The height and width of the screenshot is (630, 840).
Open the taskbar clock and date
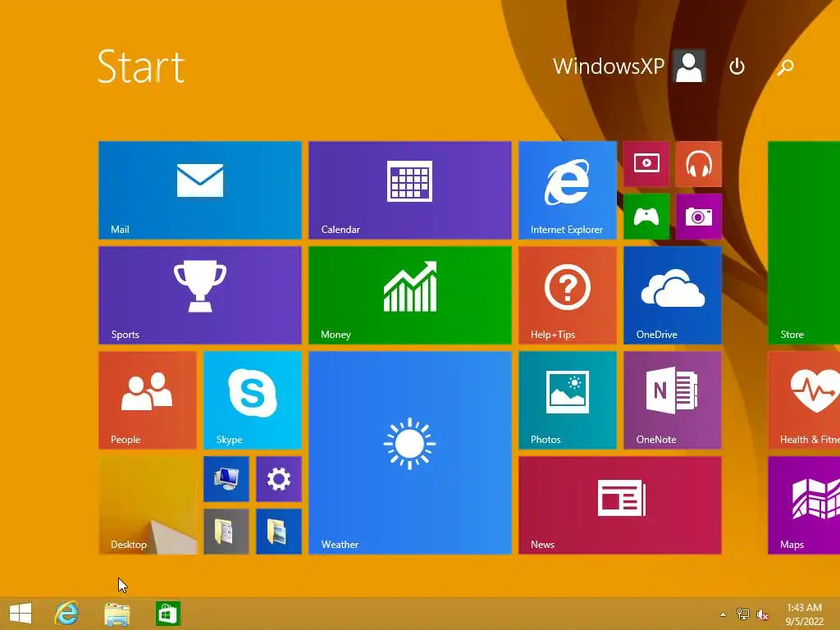point(804,614)
